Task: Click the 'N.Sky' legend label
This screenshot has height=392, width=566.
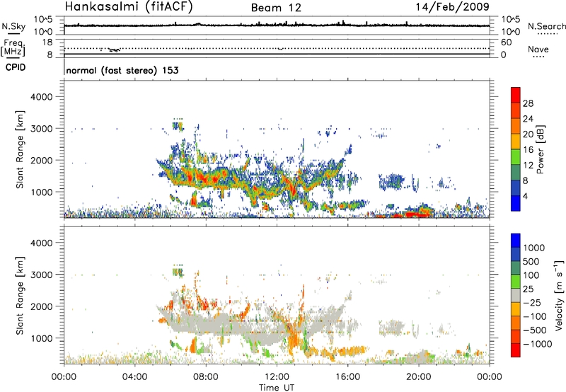Action: tap(13, 26)
